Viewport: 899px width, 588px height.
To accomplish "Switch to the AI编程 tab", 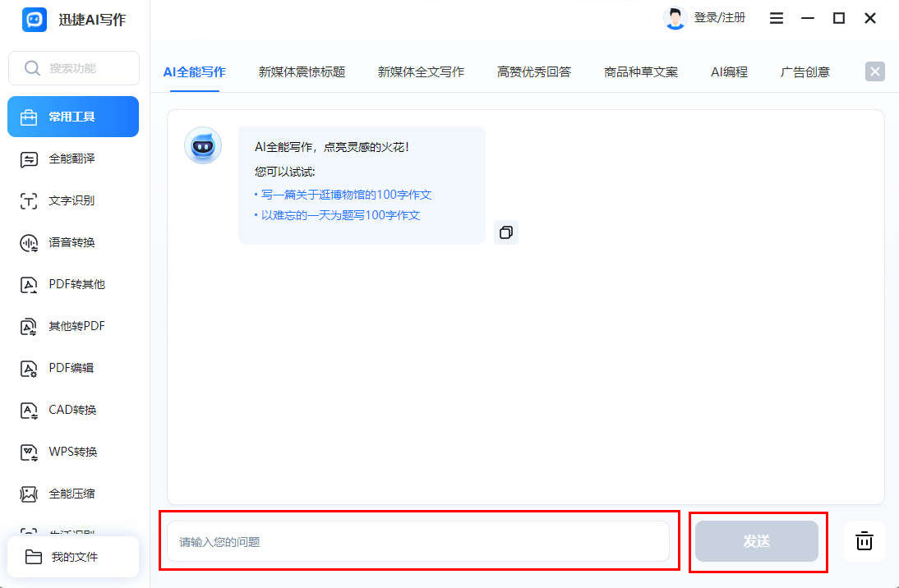I will click(x=729, y=71).
